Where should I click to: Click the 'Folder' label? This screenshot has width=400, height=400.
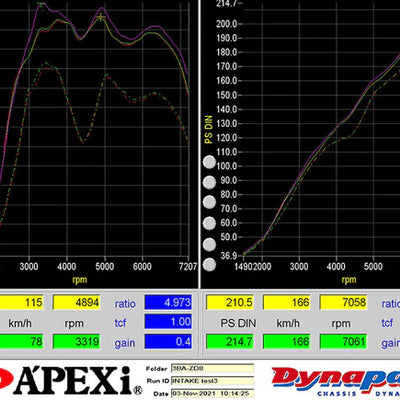[157, 369]
